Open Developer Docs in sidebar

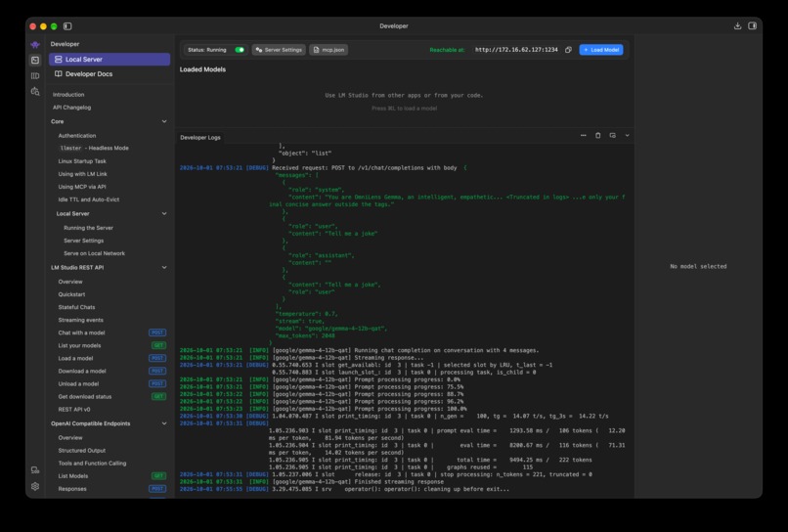click(109, 74)
